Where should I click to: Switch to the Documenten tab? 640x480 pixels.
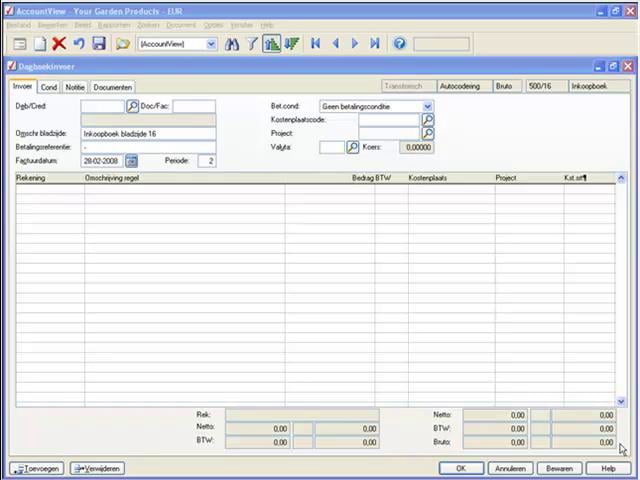coord(113,87)
